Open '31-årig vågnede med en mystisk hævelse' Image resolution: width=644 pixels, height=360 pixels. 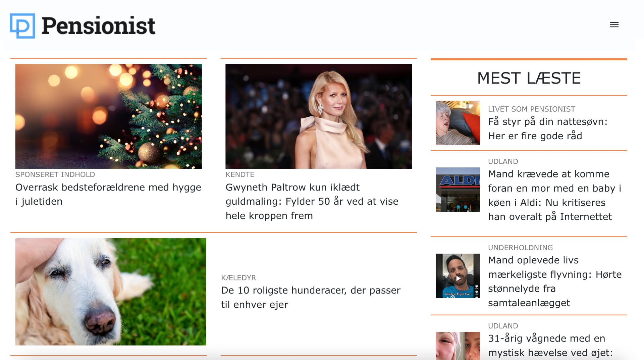[x=550, y=346]
